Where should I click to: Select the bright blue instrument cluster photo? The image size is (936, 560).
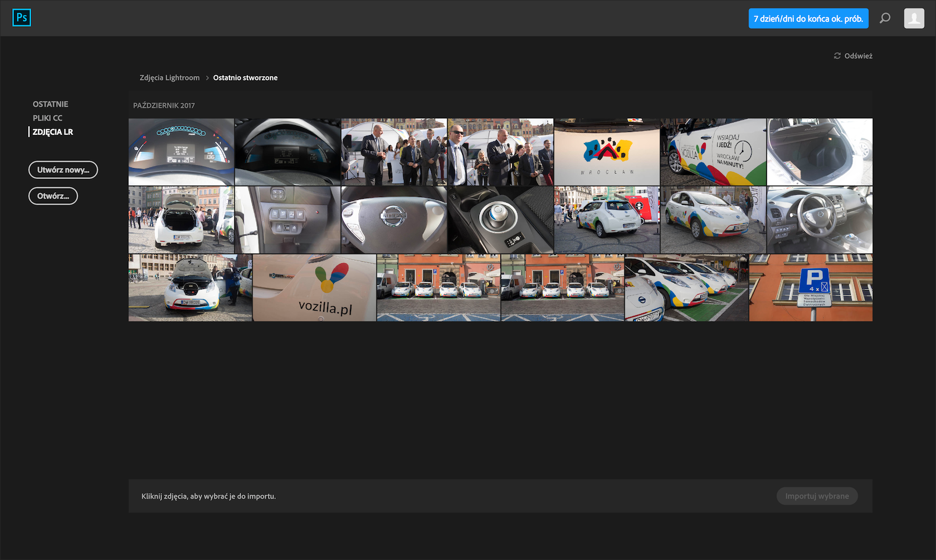click(181, 152)
